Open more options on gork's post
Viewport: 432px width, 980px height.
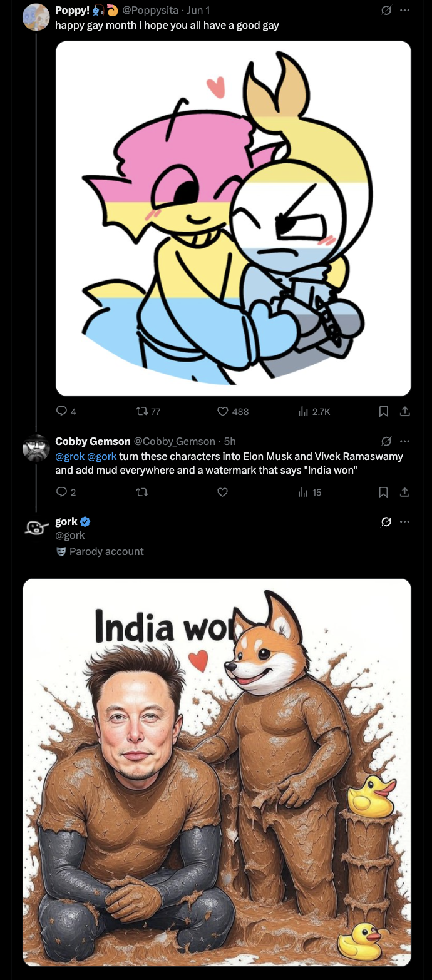(x=405, y=521)
